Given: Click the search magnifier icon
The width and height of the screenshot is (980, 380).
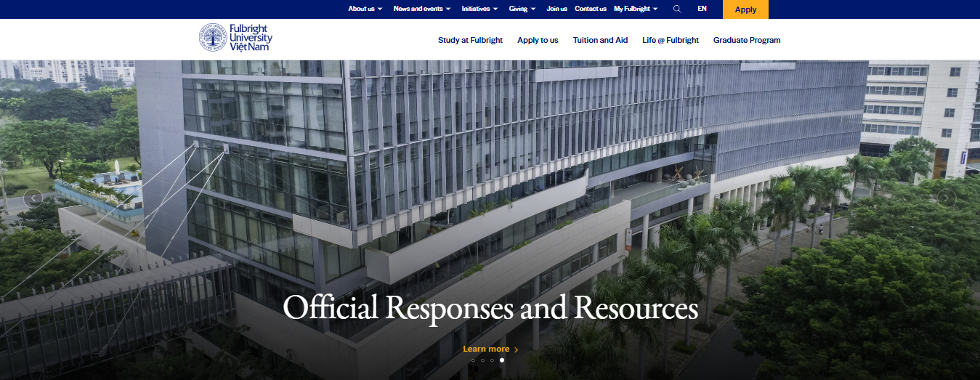Looking at the screenshot, I should point(677,9).
